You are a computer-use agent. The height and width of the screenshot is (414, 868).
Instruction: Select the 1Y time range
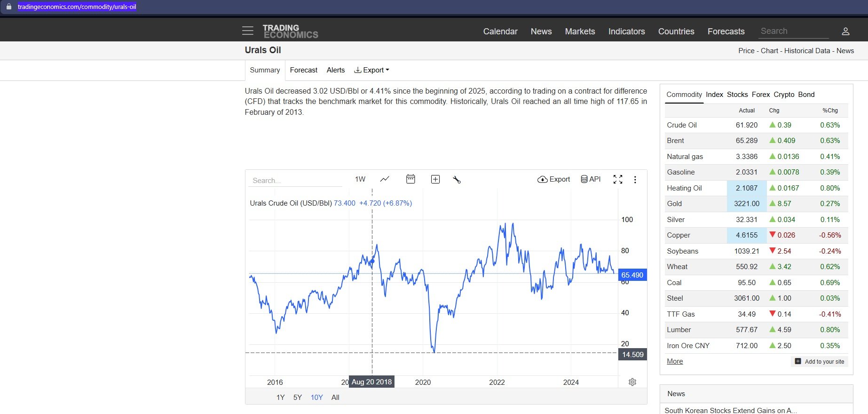tap(280, 398)
